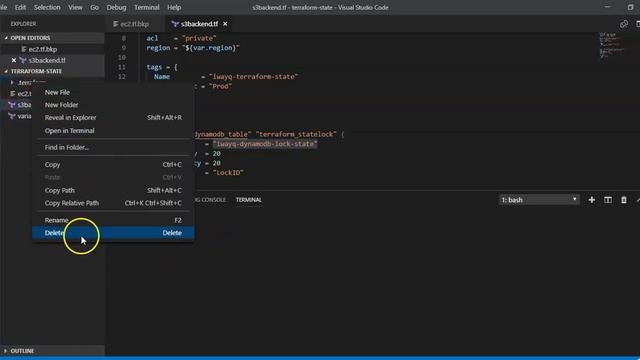Restore down the VS Code window
Screen dimensions: 640x360
tap(631, 7)
